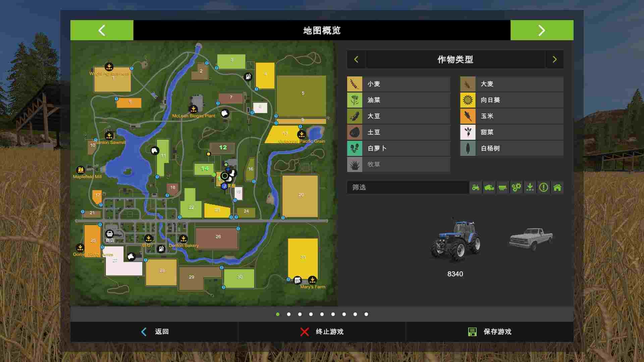The width and height of the screenshot is (644, 362).
Task: Click McLean Biogas Plant map icon
Action: (x=193, y=109)
